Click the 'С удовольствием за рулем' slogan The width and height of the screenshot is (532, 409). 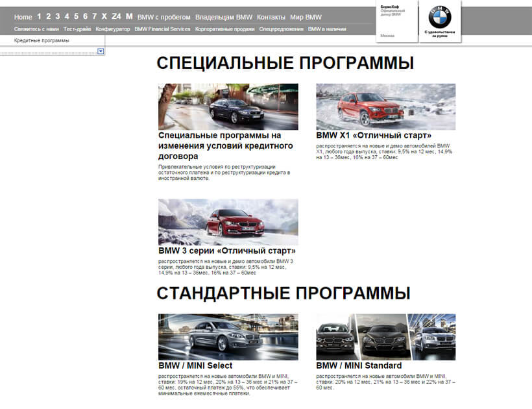pos(440,34)
